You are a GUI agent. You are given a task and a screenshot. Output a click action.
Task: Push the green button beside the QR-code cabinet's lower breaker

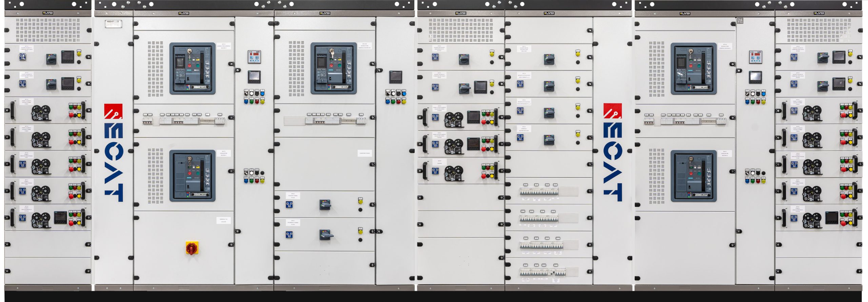click(x=753, y=180)
